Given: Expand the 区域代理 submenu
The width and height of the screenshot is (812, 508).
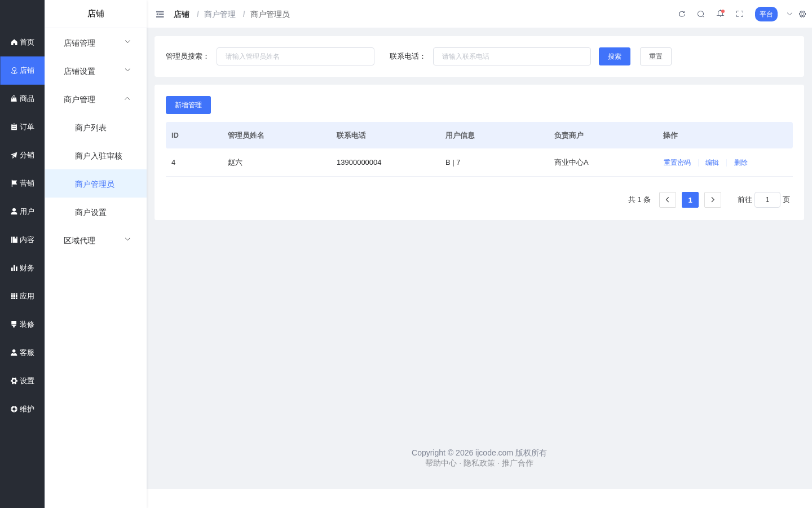Looking at the screenshot, I should point(96,240).
